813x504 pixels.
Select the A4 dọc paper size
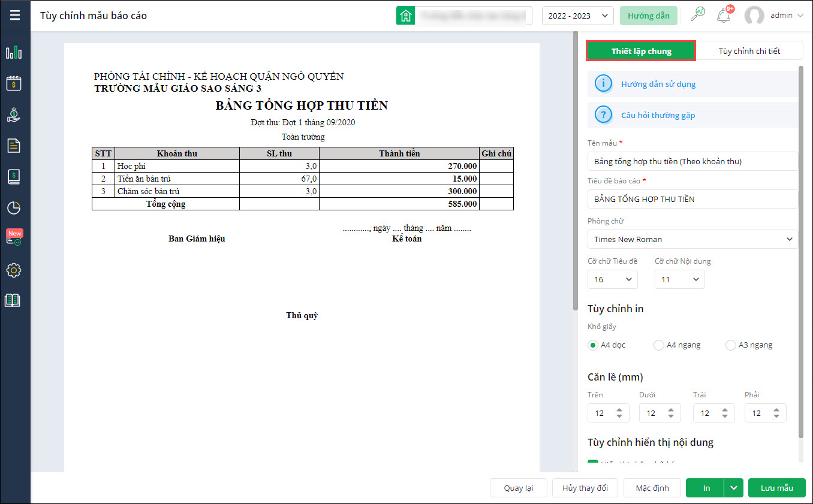pos(593,345)
